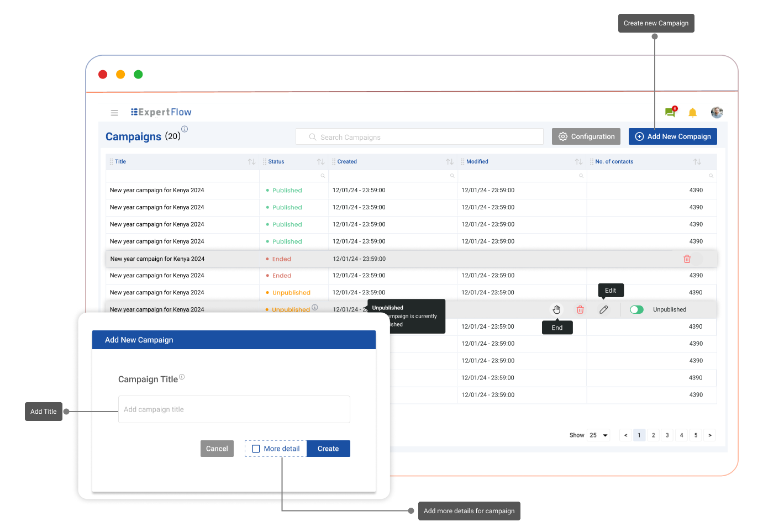Click the info icon beside Campaigns heading

(185, 129)
